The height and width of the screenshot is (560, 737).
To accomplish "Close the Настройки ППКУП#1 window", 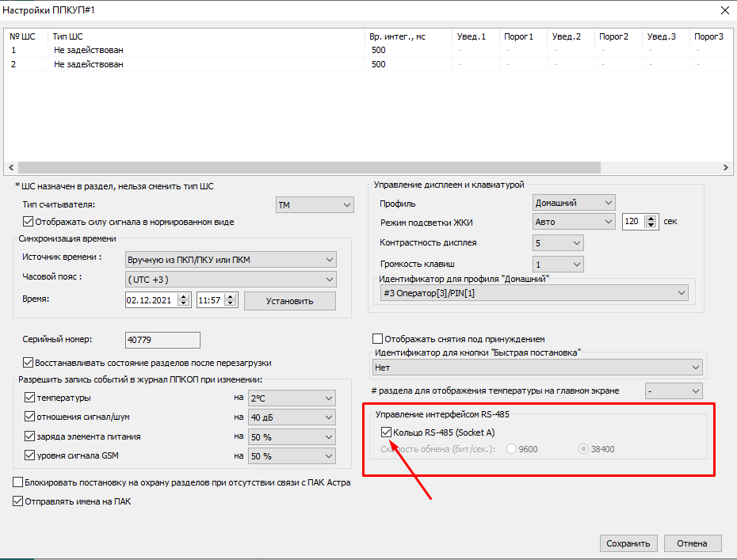I will click(723, 10).
